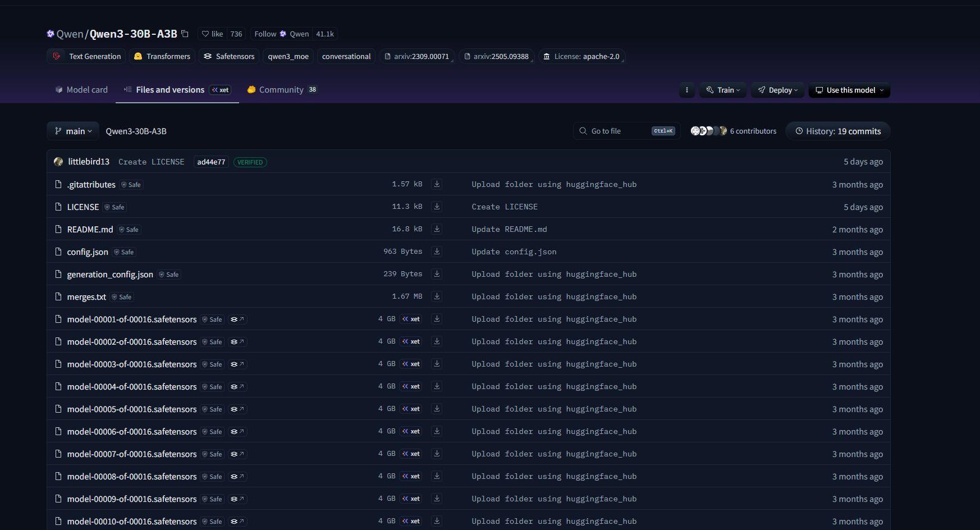Download the config.json file

pos(437,252)
